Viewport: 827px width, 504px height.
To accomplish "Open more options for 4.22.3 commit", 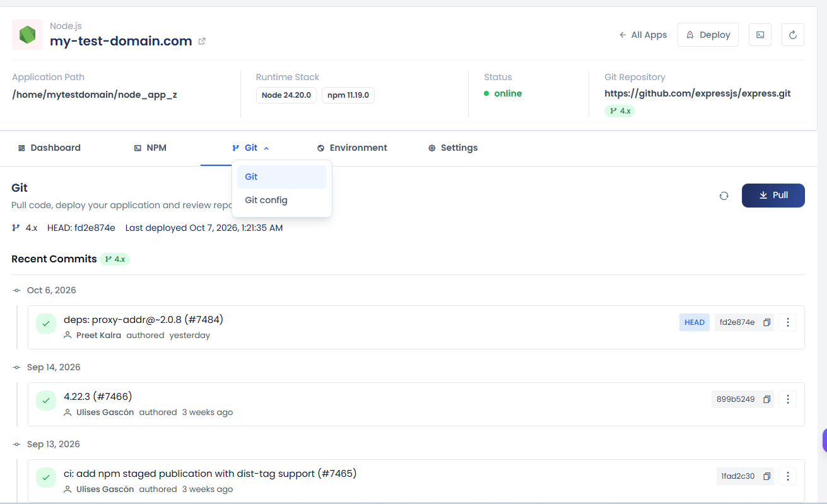I will (788, 399).
